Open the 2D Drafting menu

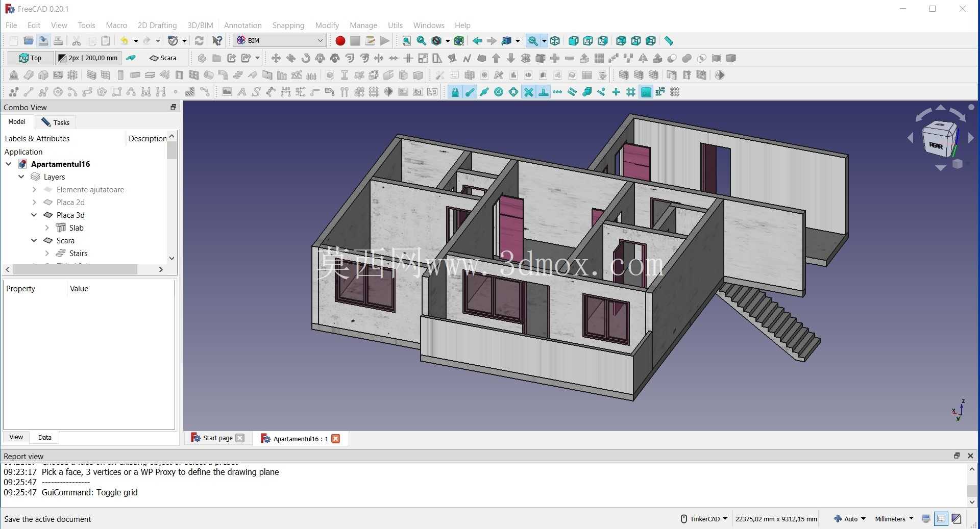[x=157, y=25]
